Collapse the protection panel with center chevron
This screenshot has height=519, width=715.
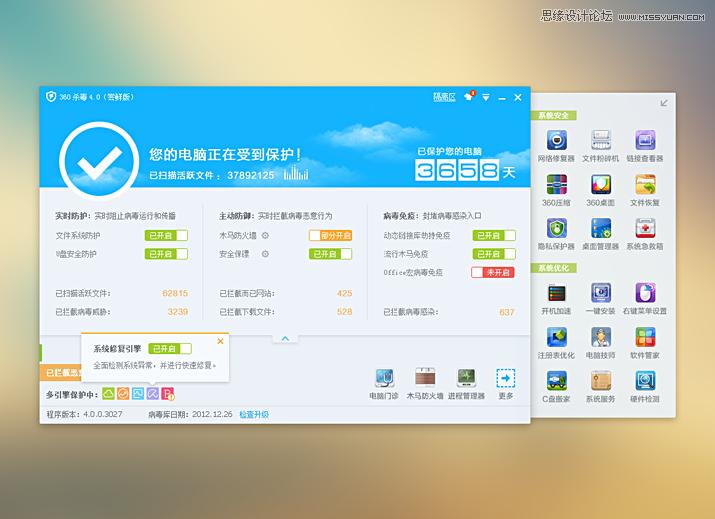click(x=285, y=339)
